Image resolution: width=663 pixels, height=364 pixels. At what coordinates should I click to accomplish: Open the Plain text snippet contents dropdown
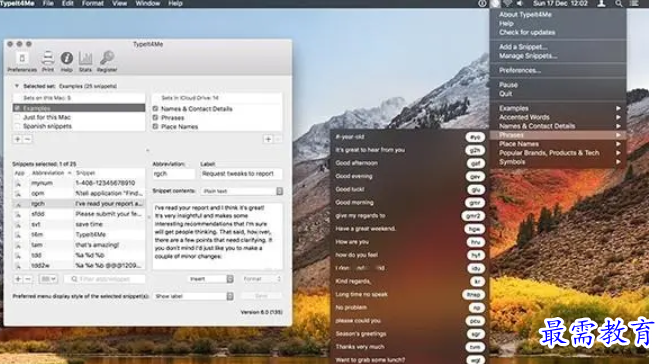click(x=242, y=191)
